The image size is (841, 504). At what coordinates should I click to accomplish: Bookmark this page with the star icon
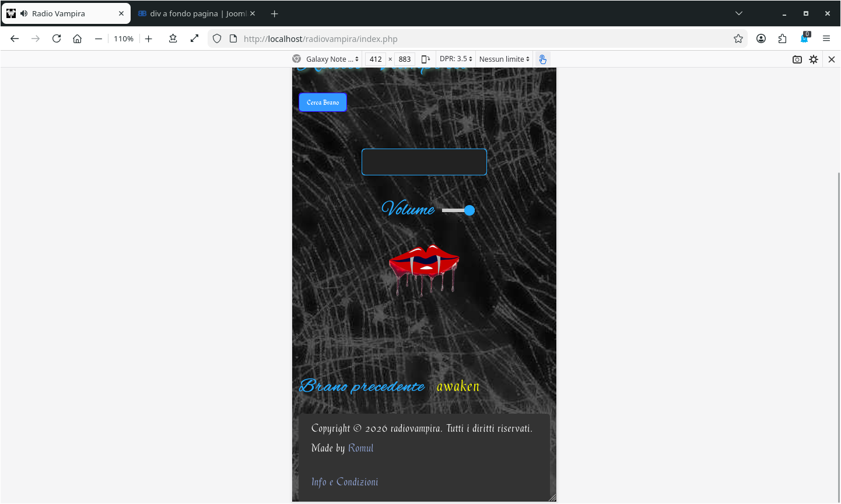click(x=738, y=38)
